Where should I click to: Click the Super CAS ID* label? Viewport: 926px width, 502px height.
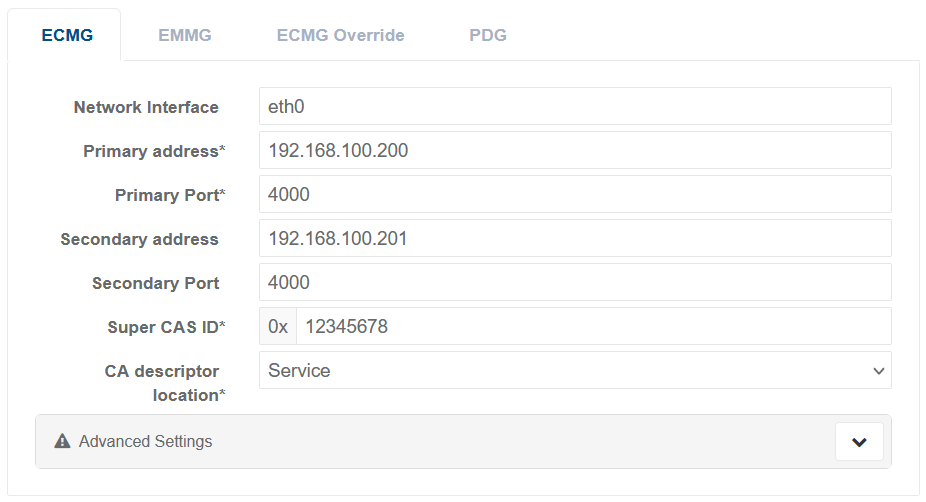[x=166, y=327]
